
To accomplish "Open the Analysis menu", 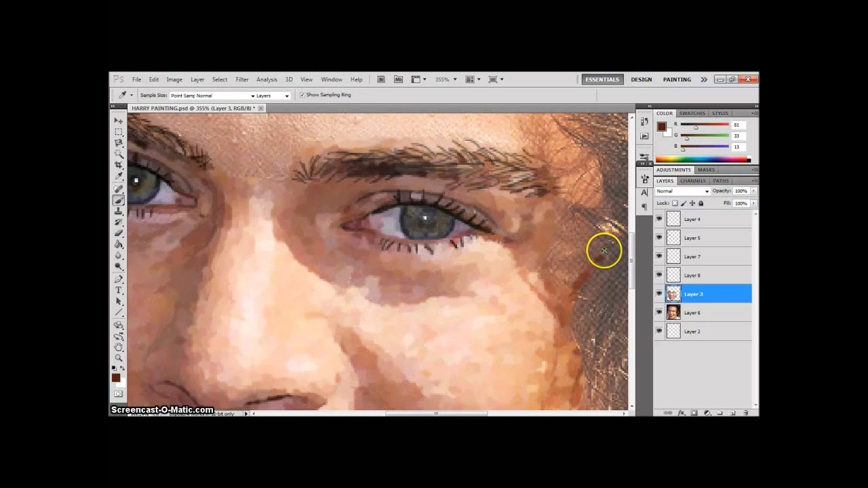I will [267, 79].
